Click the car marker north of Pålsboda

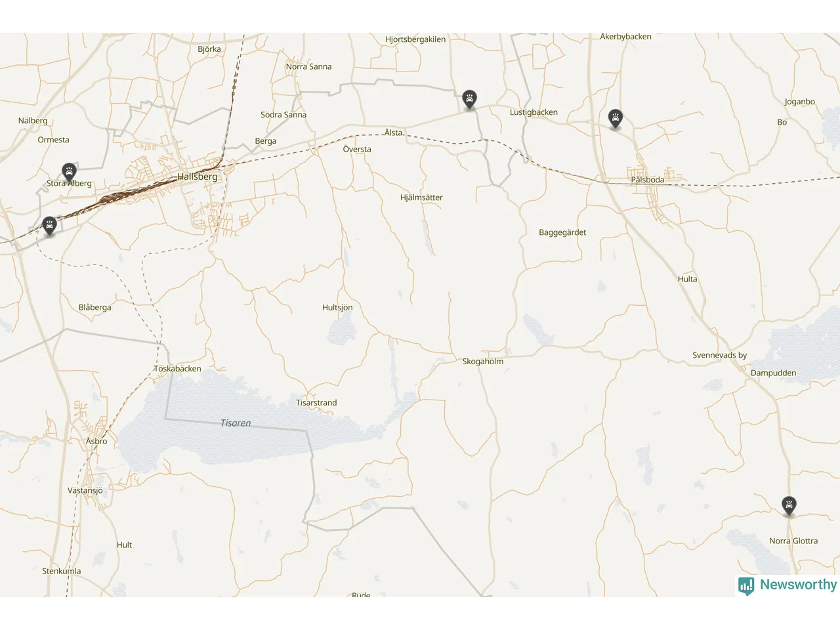pyautogui.click(x=615, y=118)
